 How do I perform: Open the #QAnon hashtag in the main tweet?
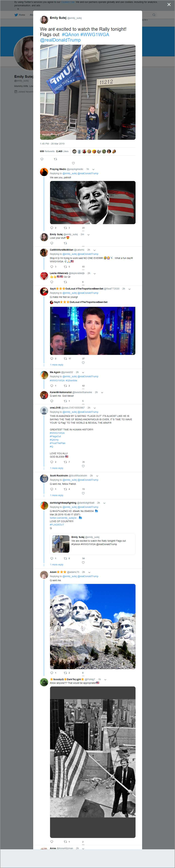70,35
